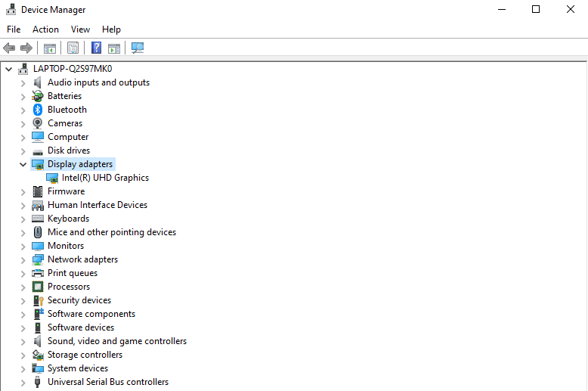Viewport: 588px width, 391px height.
Task: Toggle the Show/Hide Action Pane toolbar icon
Action: 114,48
